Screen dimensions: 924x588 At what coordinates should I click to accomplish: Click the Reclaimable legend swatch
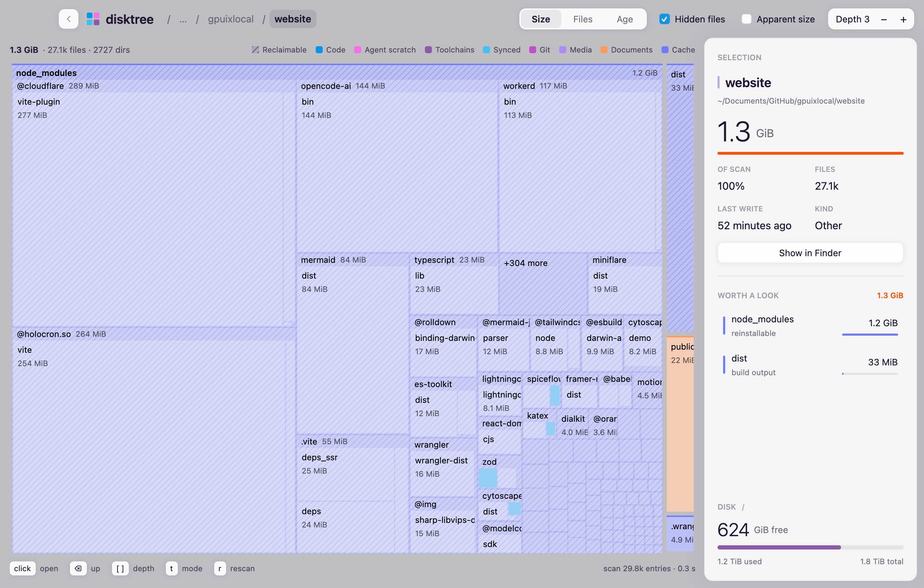coord(255,49)
